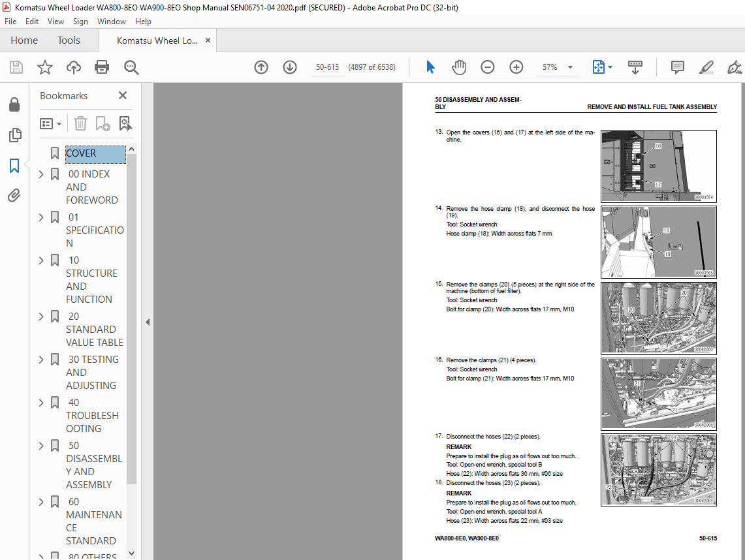Close the Komatsu Wheel Lo... tab

[x=208, y=40]
